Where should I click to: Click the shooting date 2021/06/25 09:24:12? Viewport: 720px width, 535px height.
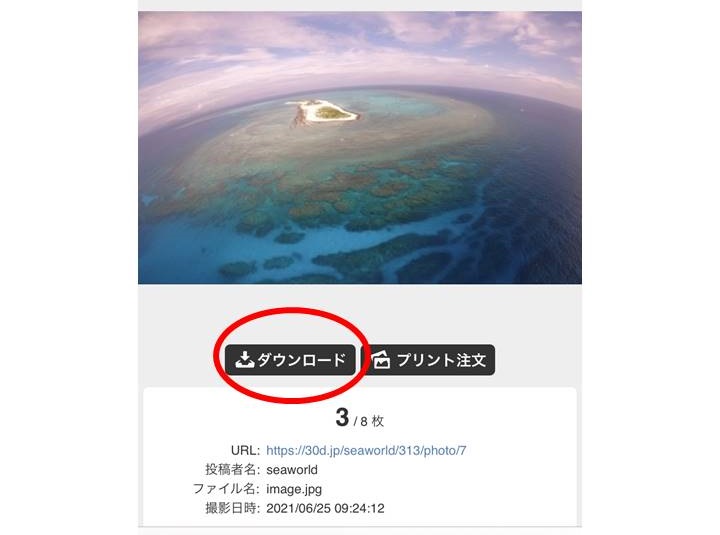(325, 508)
